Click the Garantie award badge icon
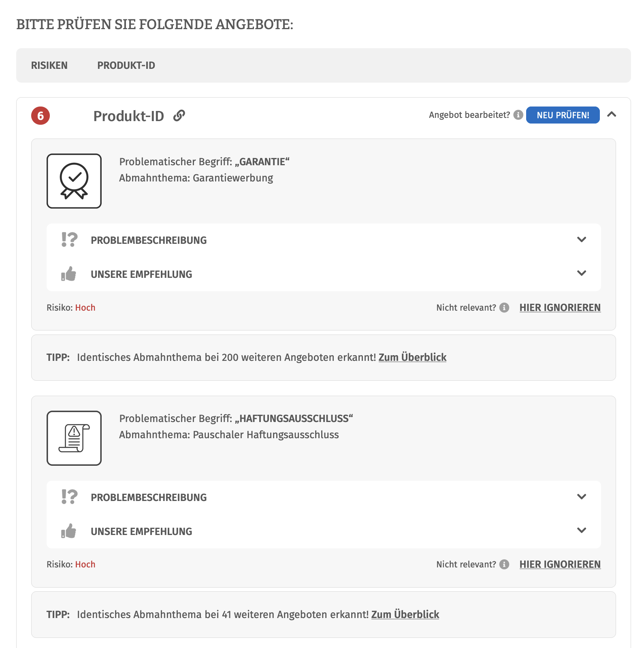Screen dimensions: 644x648 click(74, 181)
